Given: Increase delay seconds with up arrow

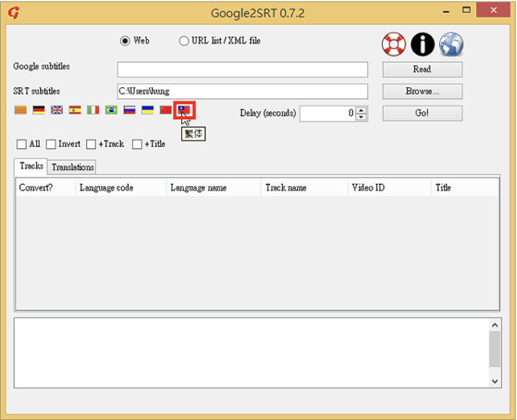Looking at the screenshot, I should click(361, 110).
